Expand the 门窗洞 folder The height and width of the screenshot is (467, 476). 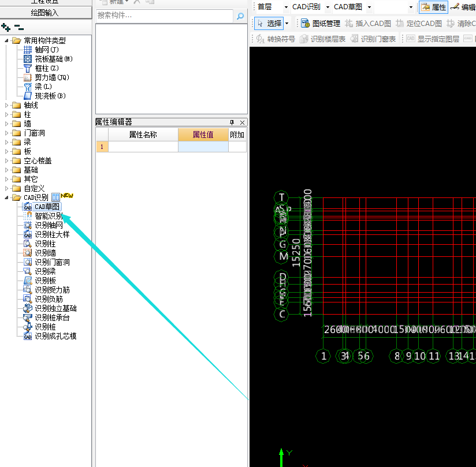click(x=6, y=133)
